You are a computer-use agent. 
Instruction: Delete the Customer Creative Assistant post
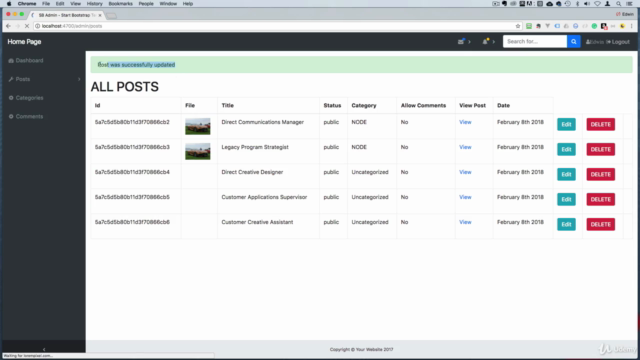tap(600, 224)
